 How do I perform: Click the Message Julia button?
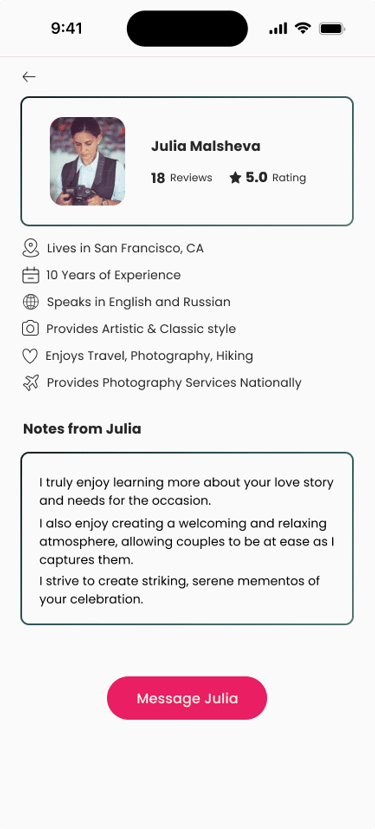187,698
